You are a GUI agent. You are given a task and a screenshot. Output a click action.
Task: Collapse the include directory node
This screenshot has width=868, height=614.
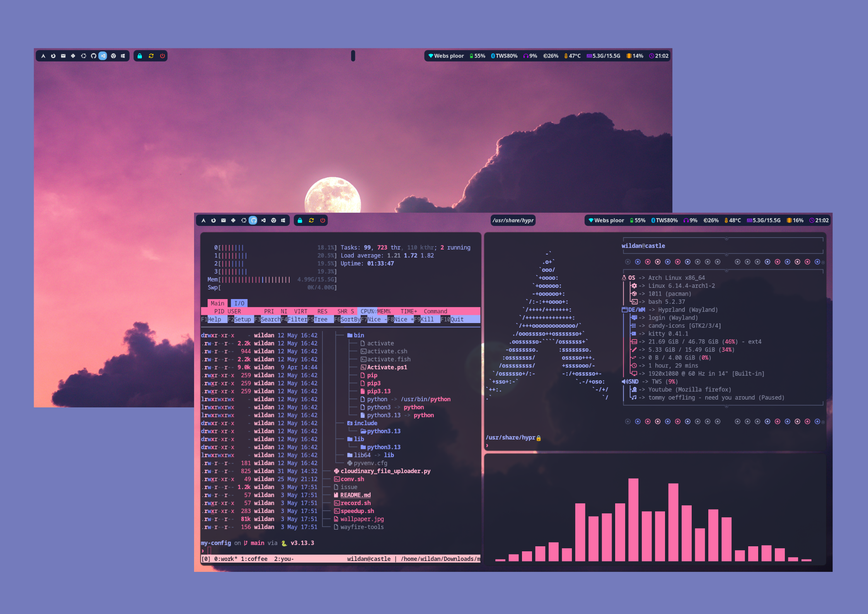coord(362,423)
